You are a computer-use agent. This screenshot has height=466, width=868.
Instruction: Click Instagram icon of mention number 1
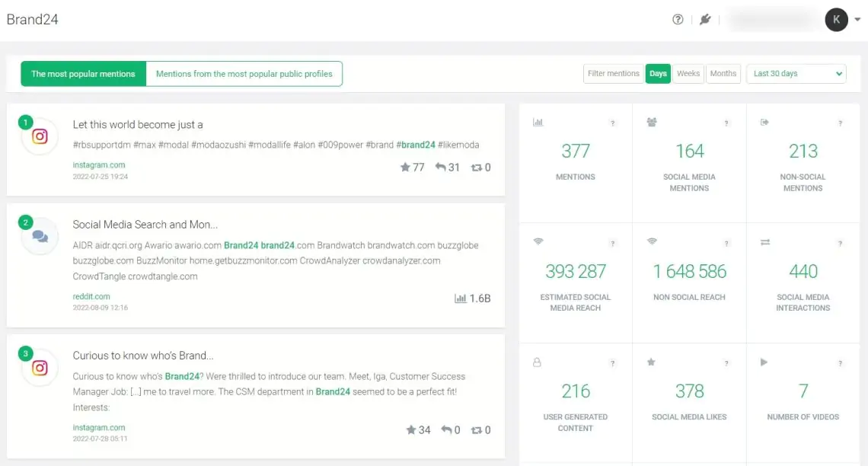pyautogui.click(x=40, y=136)
